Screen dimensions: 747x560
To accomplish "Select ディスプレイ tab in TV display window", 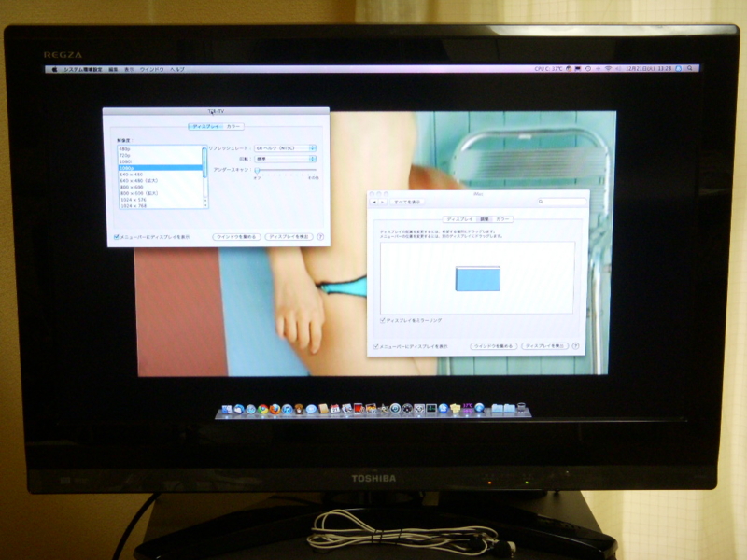I will click(205, 127).
